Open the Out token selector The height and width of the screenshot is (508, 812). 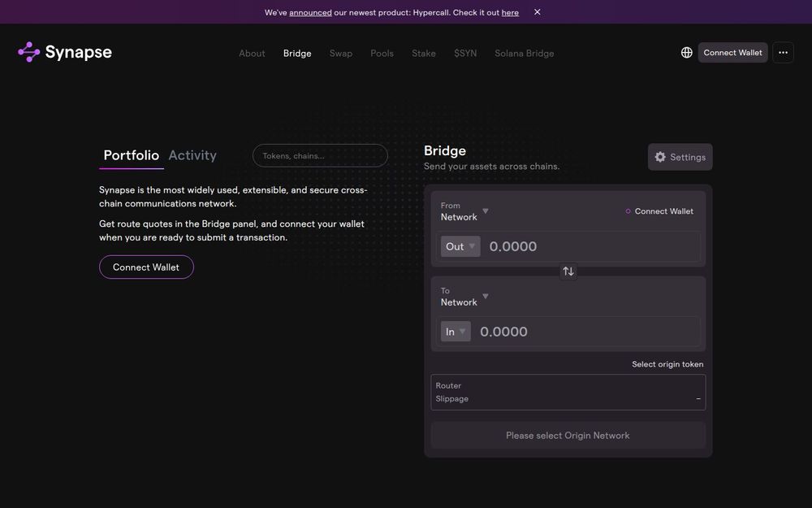point(460,246)
